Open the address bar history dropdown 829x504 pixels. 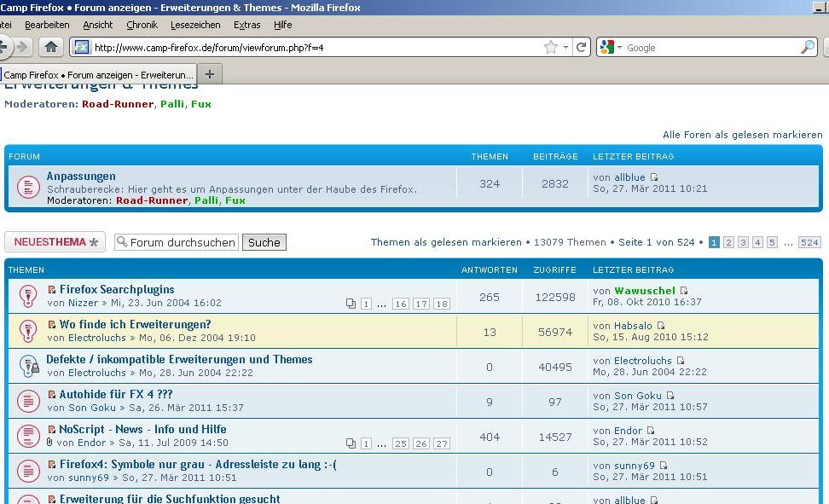coord(565,47)
